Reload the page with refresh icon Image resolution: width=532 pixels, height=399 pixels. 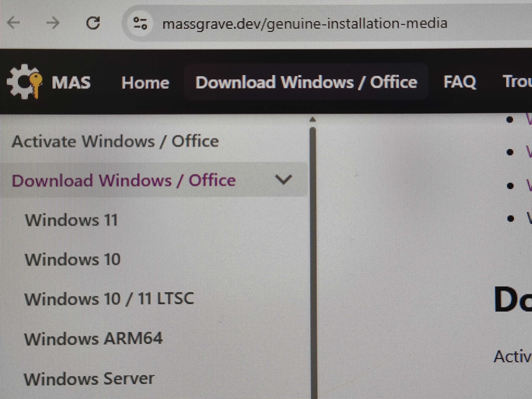pos(93,23)
